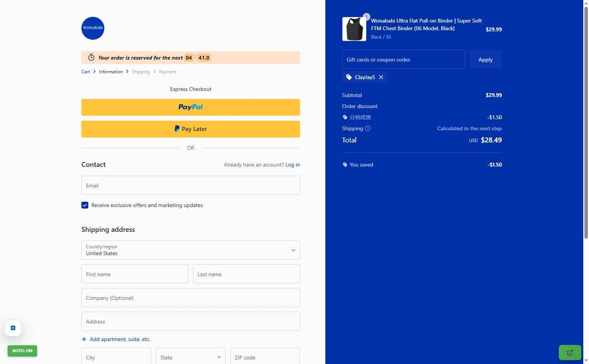Click the scrollbar down arrow
The height and width of the screenshot is (364, 589).
(x=586, y=360)
